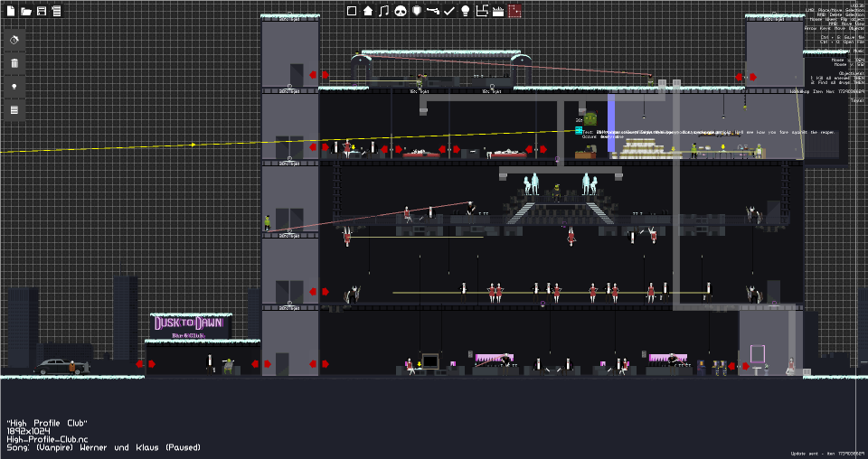Create a new level with the blank page icon
The width and height of the screenshot is (868, 459).
[x=11, y=11]
